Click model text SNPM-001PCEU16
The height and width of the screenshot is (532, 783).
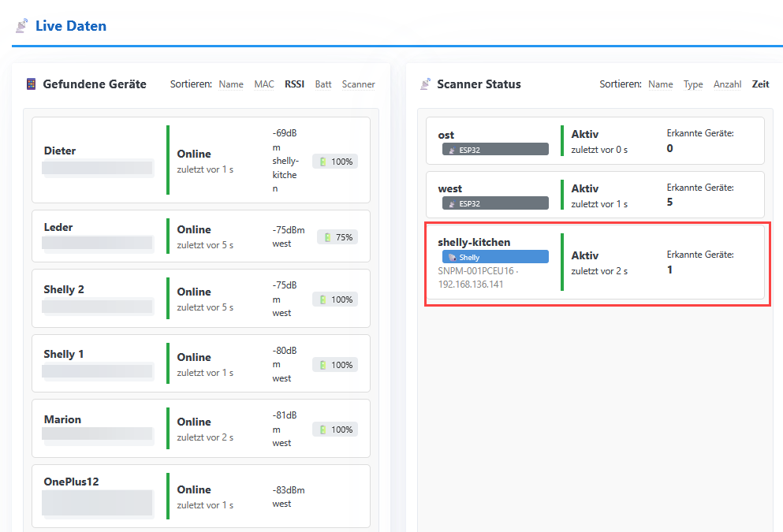(476, 271)
